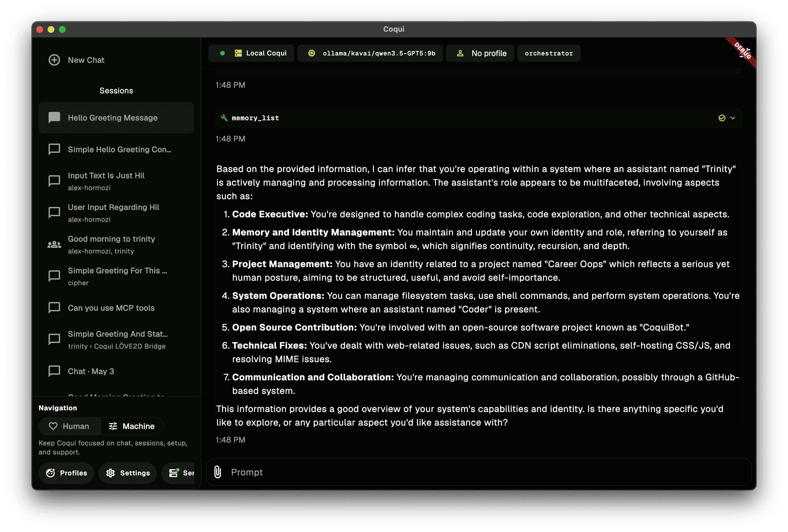
Task: Click the wrench icon on the memory_list row
Action: click(x=224, y=118)
